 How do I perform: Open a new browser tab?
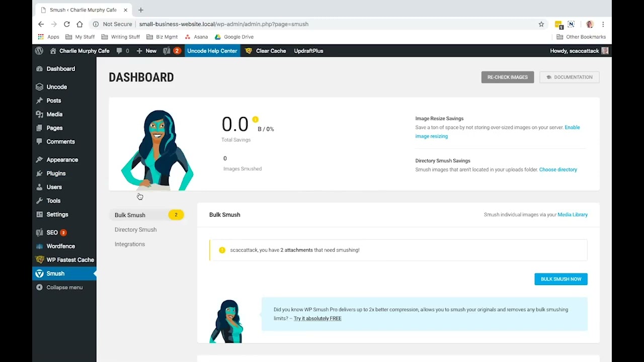[x=141, y=10]
